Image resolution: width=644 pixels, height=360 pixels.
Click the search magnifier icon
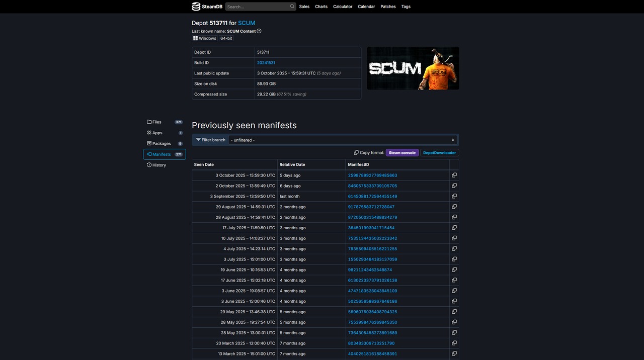(292, 7)
